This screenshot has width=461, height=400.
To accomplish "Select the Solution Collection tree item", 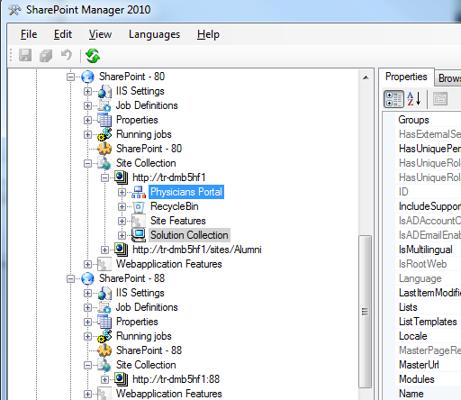I will (x=189, y=235).
